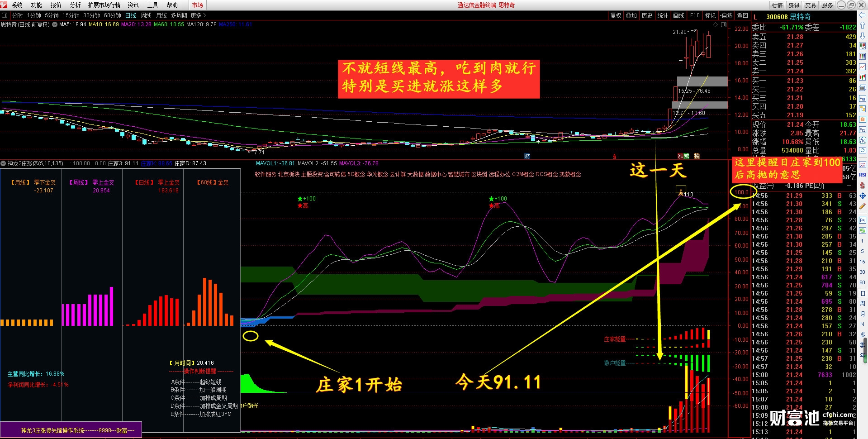The image size is (868, 439).
Task: Switch chart to 分时 intraday view
Action: [x=17, y=15]
